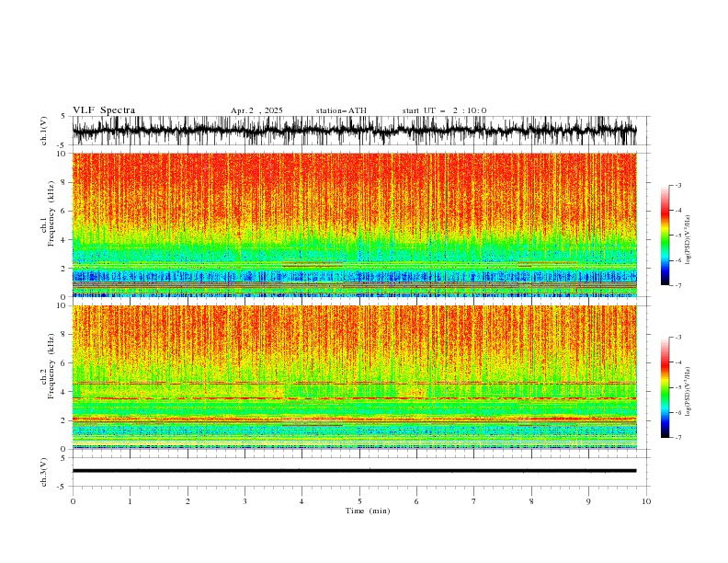Click the ch.1 PSD colorbar
This screenshot has width=728, height=563.
[x=665, y=236]
